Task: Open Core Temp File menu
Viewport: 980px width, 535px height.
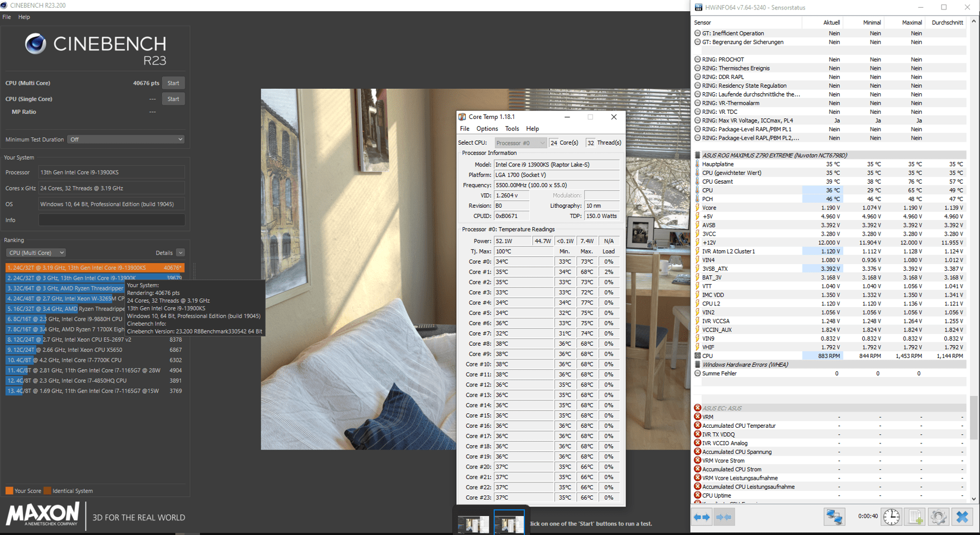Action: click(x=465, y=128)
